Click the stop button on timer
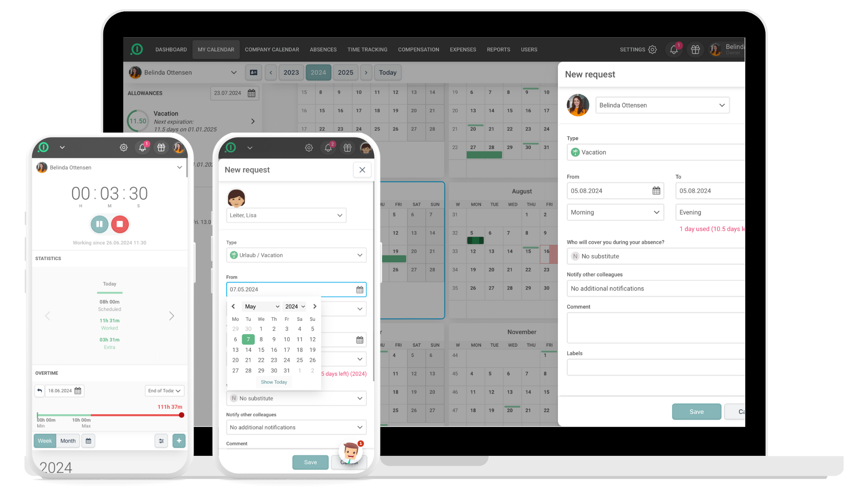 tap(120, 224)
